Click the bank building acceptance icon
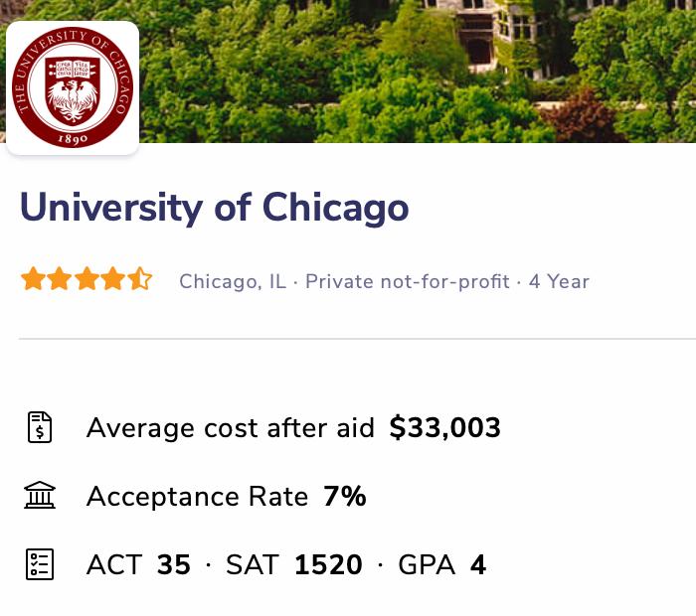 (39, 497)
